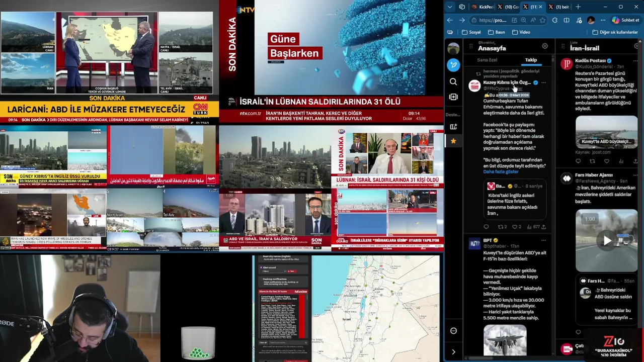The width and height of the screenshot is (644, 362).
Task: Open BPT account name link
Action: 488,240
